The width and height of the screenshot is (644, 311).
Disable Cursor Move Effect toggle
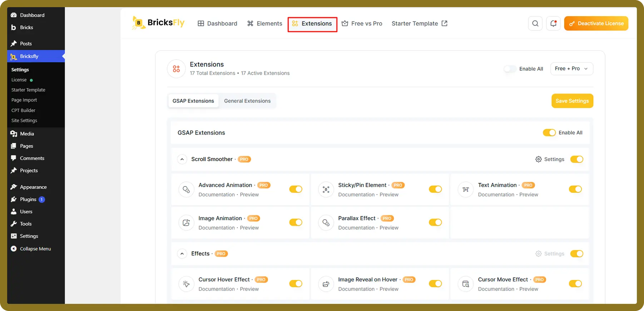pyautogui.click(x=575, y=284)
